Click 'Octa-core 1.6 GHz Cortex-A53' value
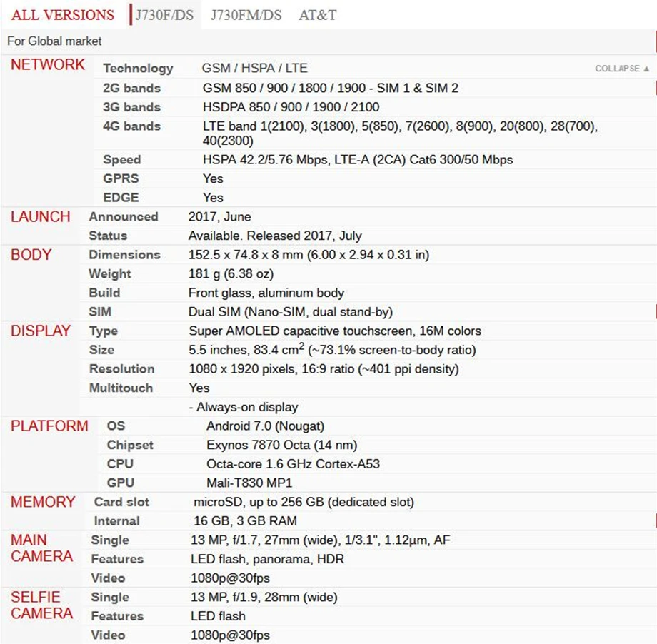 294,464
